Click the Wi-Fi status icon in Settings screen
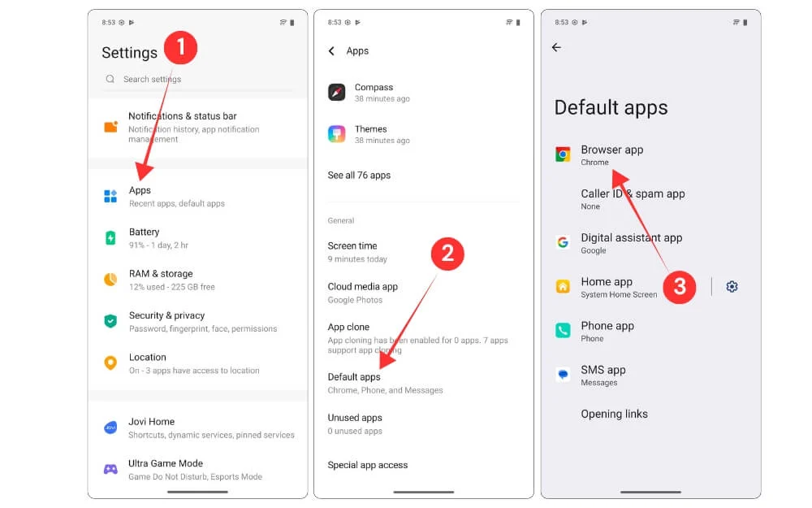Viewport: 812px width, 508px height. pos(283,22)
